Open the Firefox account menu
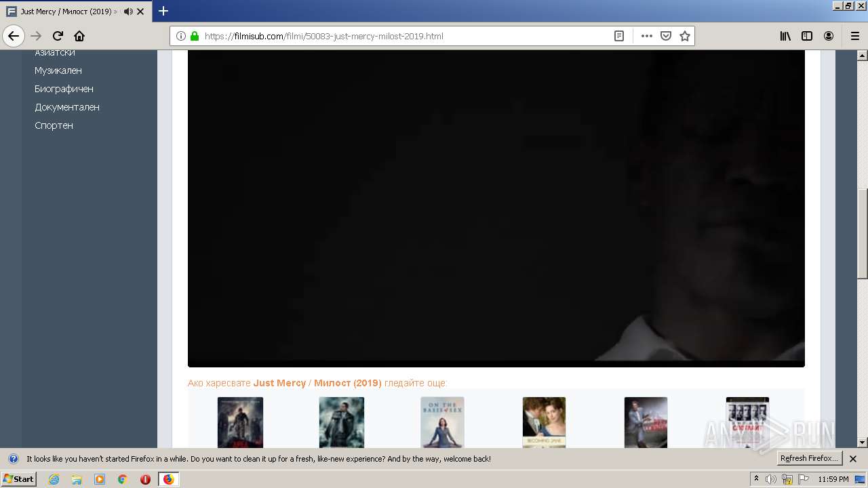The width and height of the screenshot is (868, 488). click(x=829, y=36)
